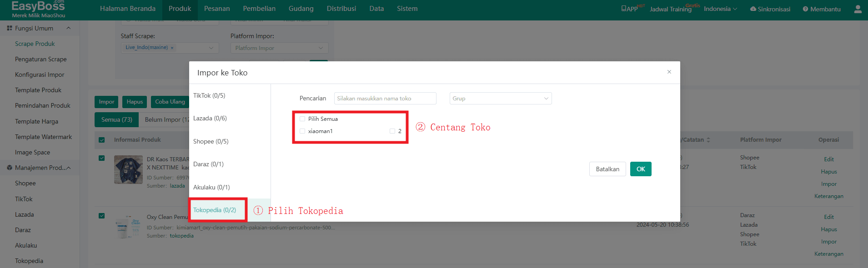Open the Produk menu

tap(180, 9)
